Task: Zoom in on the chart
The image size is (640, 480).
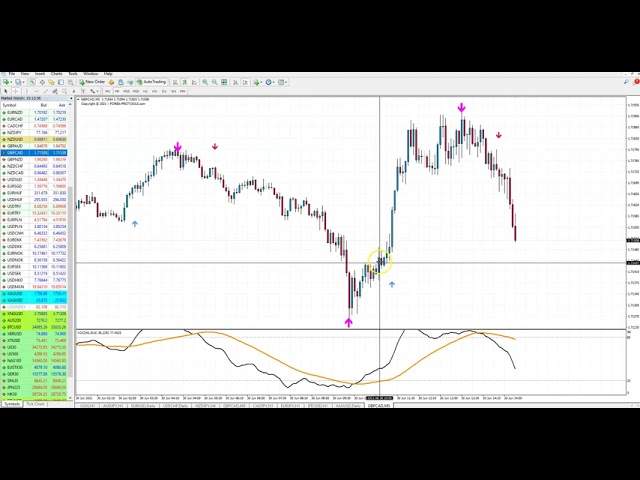Action: point(205,82)
